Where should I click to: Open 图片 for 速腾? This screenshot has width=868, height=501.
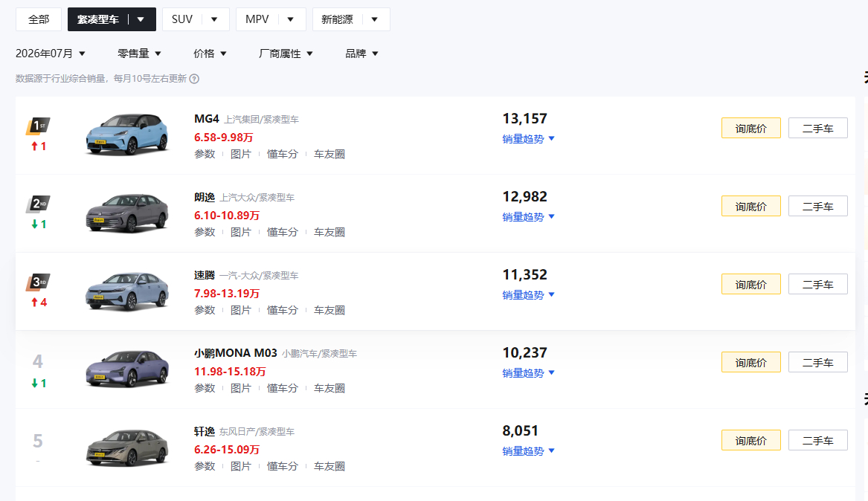coord(241,310)
